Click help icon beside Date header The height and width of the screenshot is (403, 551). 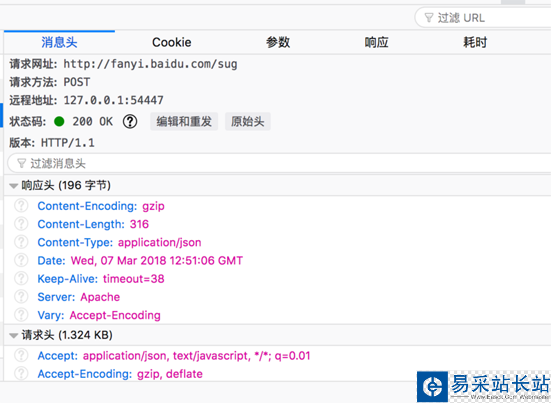(x=21, y=260)
